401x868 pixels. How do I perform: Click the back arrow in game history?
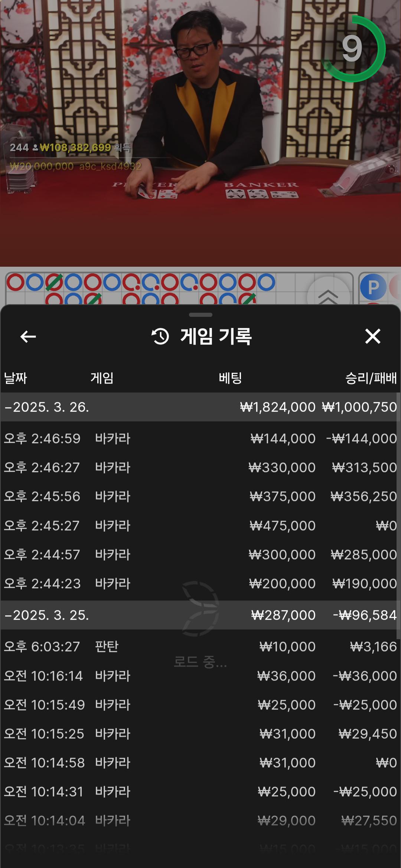[x=28, y=337]
